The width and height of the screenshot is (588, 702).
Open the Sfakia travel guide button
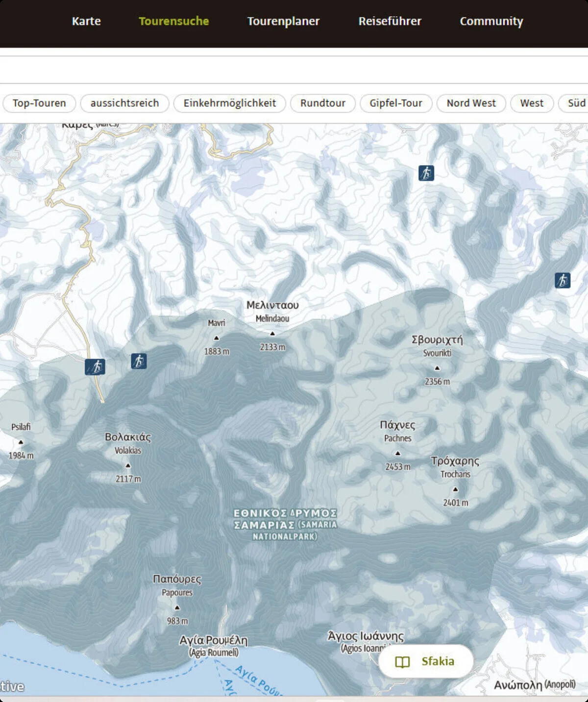point(425,661)
